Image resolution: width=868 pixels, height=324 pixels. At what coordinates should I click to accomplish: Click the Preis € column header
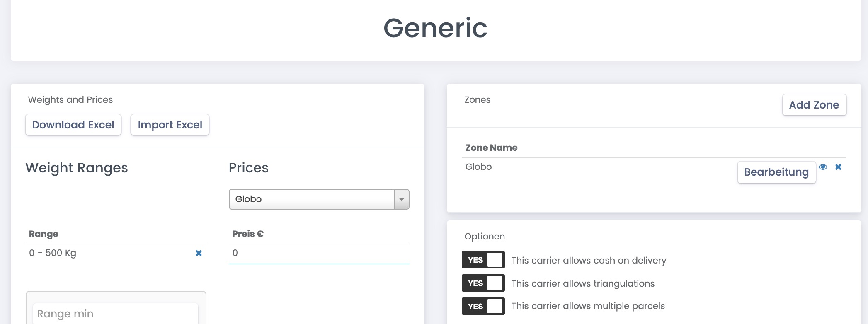point(248,234)
